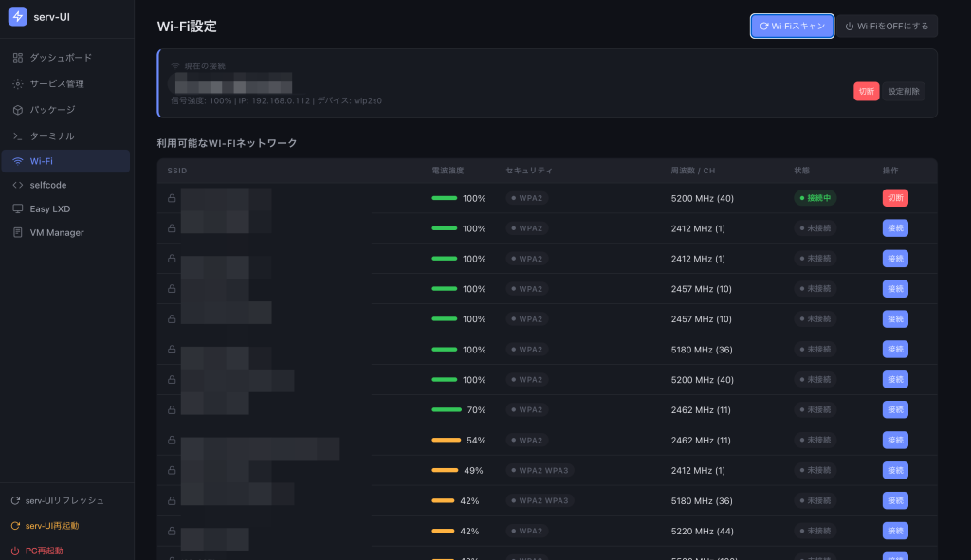Image resolution: width=971 pixels, height=560 pixels.
Task: Click the 49% signal strength bar
Action: click(445, 470)
